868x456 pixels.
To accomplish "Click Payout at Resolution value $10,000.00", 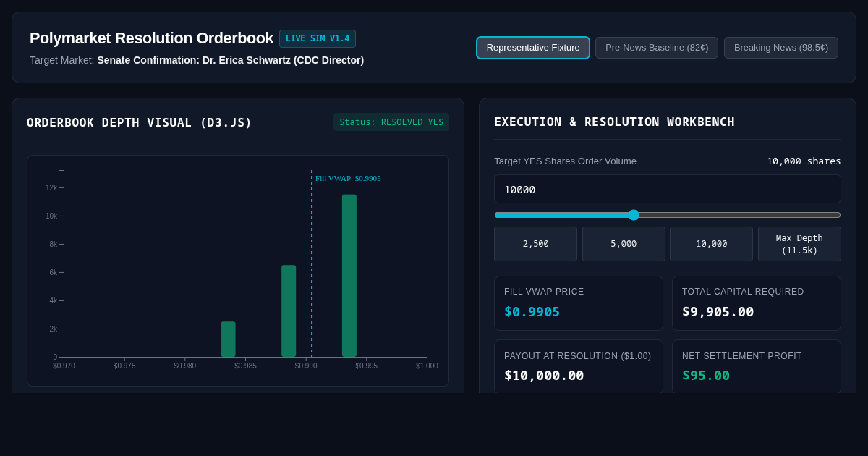I will [544, 376].
